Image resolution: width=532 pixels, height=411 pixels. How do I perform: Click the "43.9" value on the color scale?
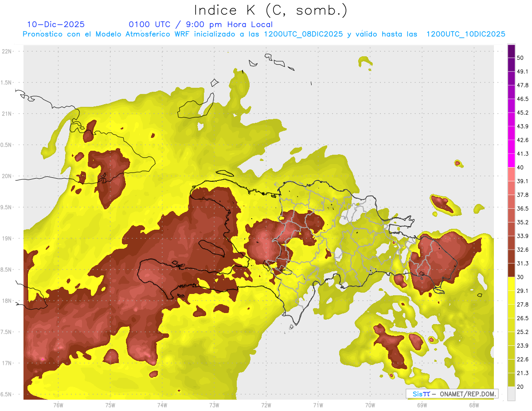[x=523, y=127]
